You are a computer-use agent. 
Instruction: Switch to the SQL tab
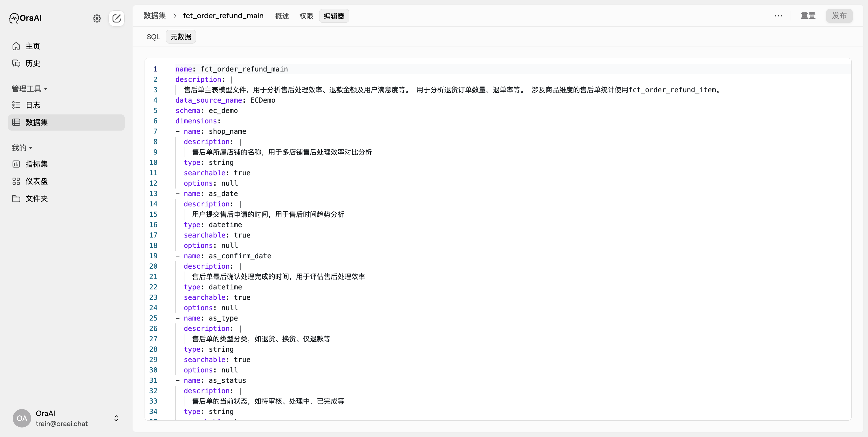click(x=153, y=37)
